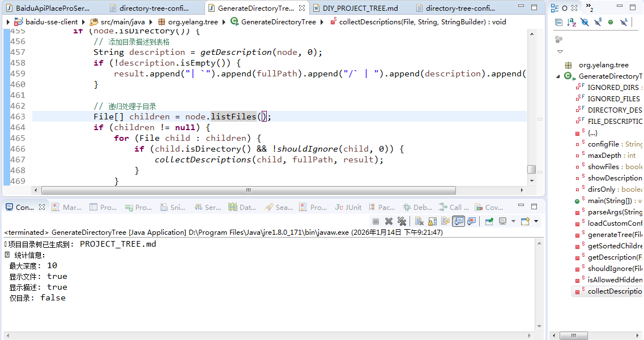Open the New Console View dropdown arrow

coord(536,221)
